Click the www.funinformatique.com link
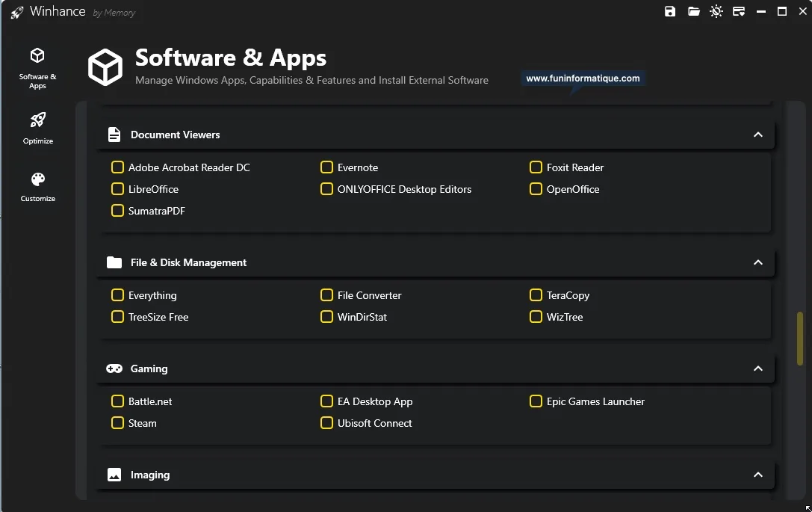 pyautogui.click(x=582, y=77)
